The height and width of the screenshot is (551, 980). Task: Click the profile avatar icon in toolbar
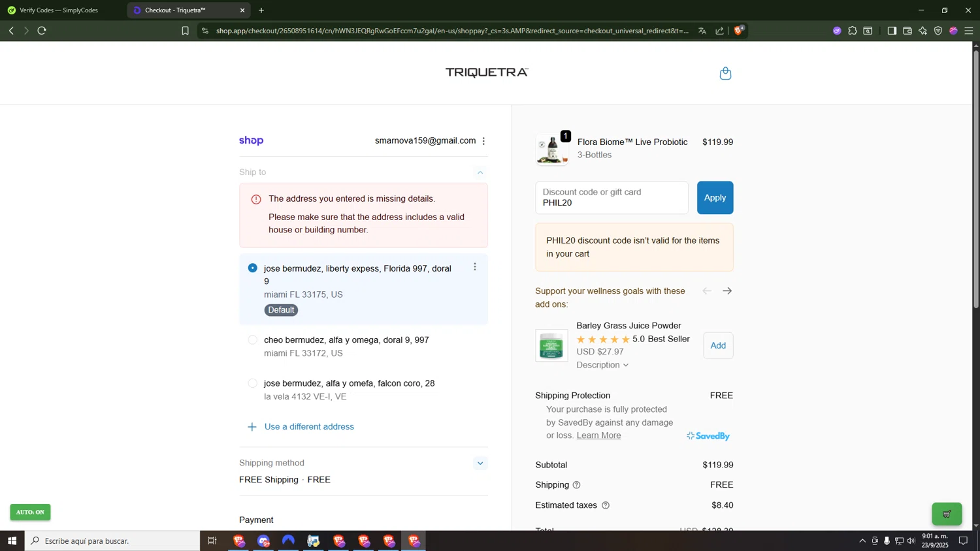[x=953, y=31]
